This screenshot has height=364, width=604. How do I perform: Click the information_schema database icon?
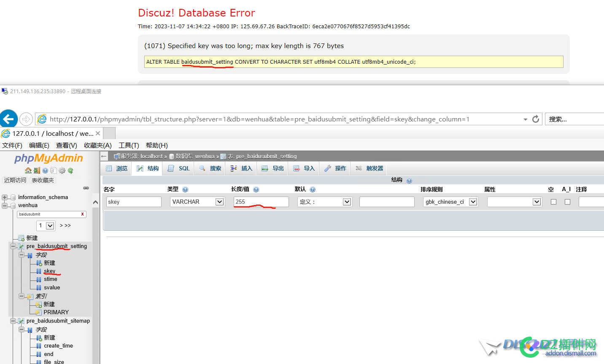pyautogui.click(x=13, y=197)
